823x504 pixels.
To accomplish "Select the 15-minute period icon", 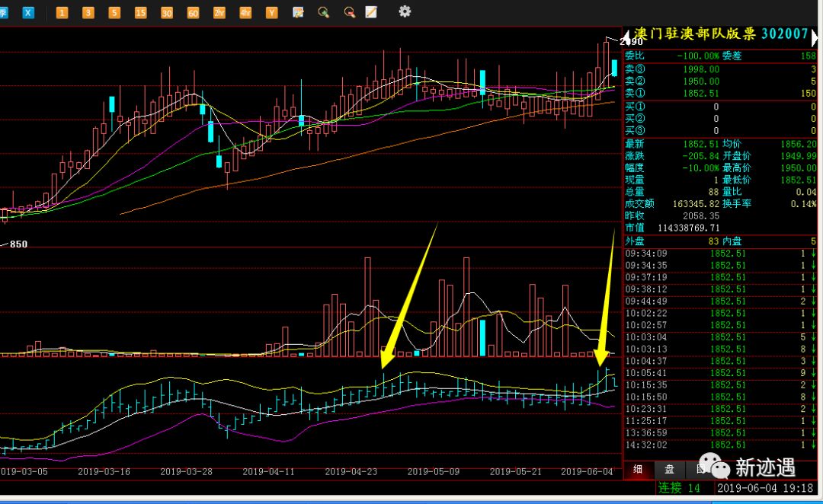I will (141, 13).
